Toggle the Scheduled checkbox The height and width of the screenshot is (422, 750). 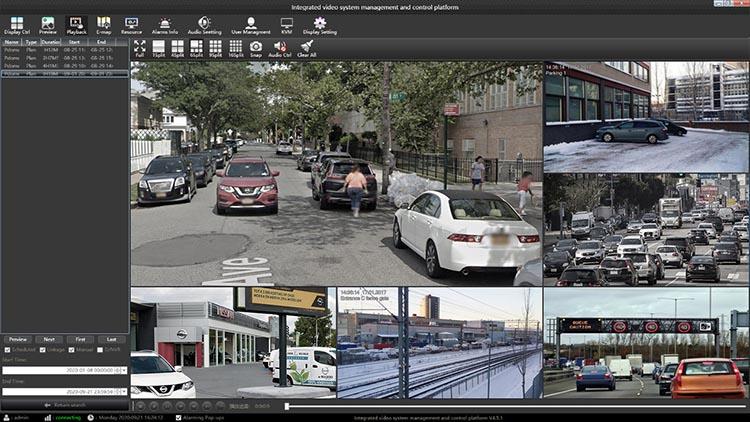point(7,350)
